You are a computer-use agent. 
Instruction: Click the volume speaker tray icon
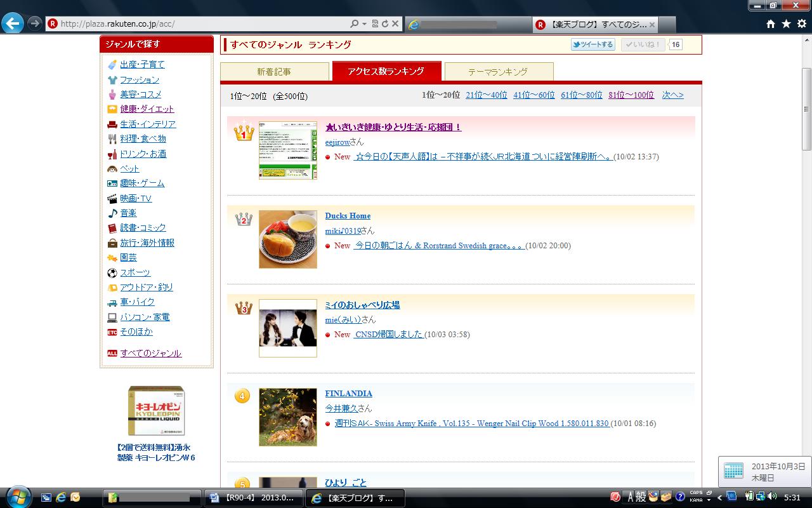[x=771, y=497]
